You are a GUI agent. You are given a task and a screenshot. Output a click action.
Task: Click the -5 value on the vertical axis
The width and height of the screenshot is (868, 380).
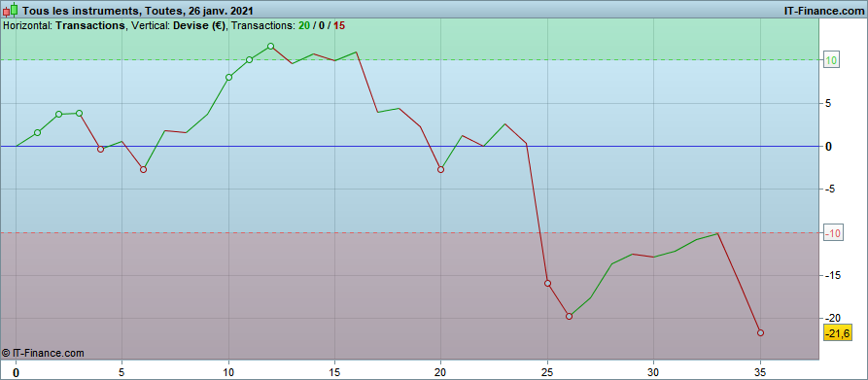click(830, 190)
